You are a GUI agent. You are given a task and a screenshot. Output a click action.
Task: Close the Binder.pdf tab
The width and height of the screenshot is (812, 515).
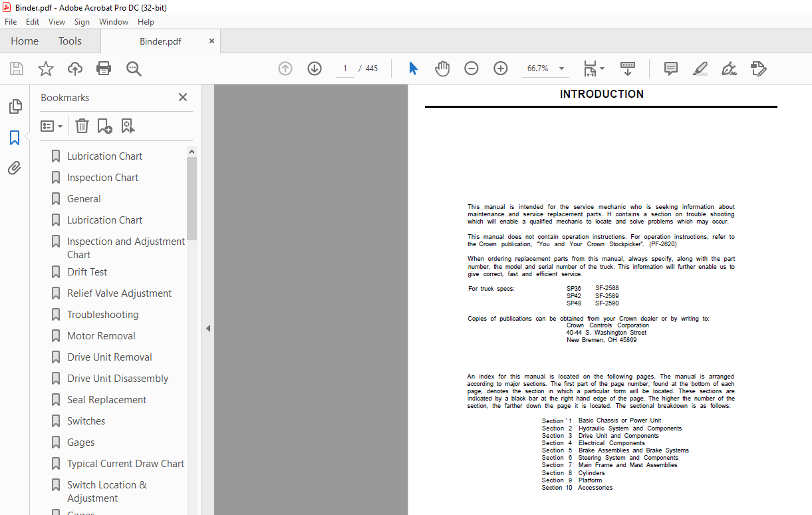[211, 41]
